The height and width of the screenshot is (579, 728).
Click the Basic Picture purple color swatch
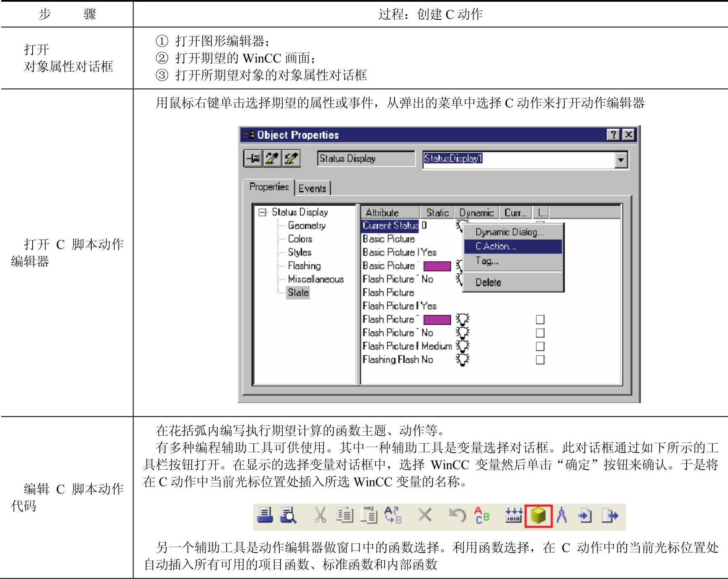click(437, 266)
